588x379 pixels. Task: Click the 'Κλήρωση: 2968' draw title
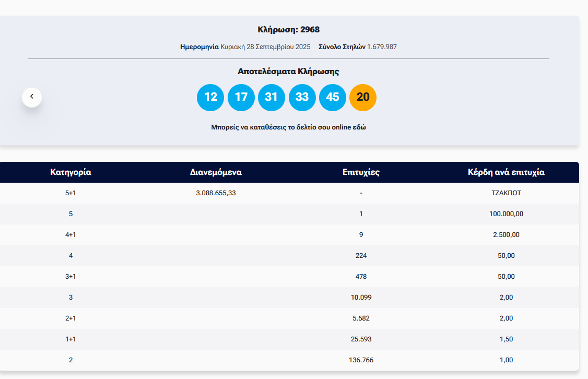pos(288,30)
